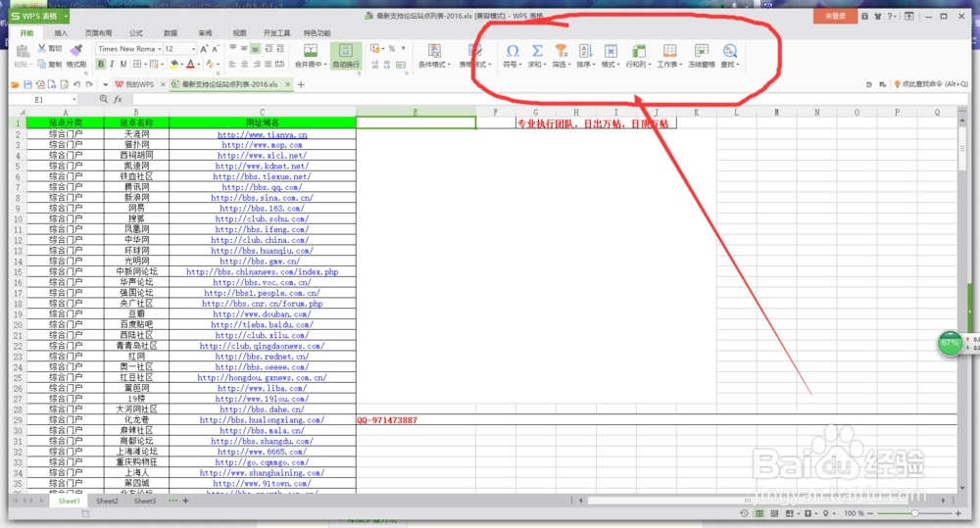The image size is (980, 528).
Task: Open the http://tieba.baidu.com/ link
Action: pos(262,325)
